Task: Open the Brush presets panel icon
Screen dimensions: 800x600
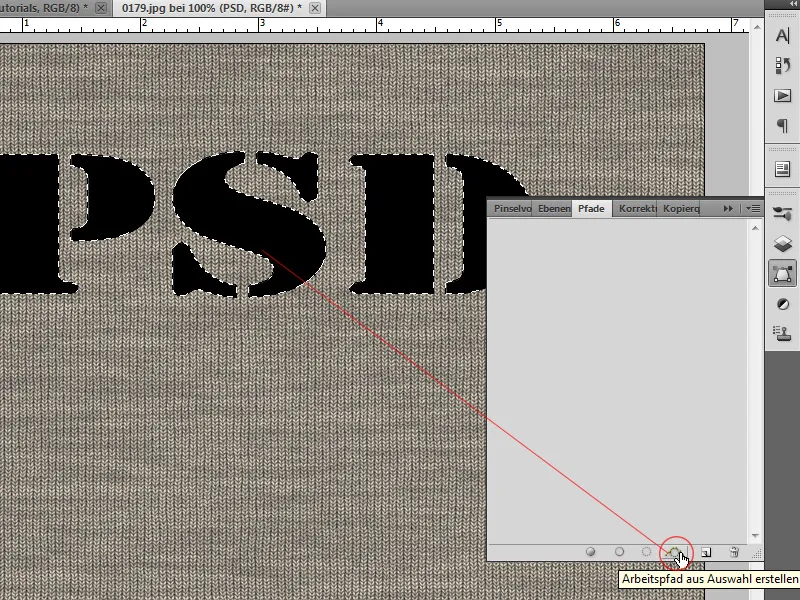Action: [x=782, y=213]
